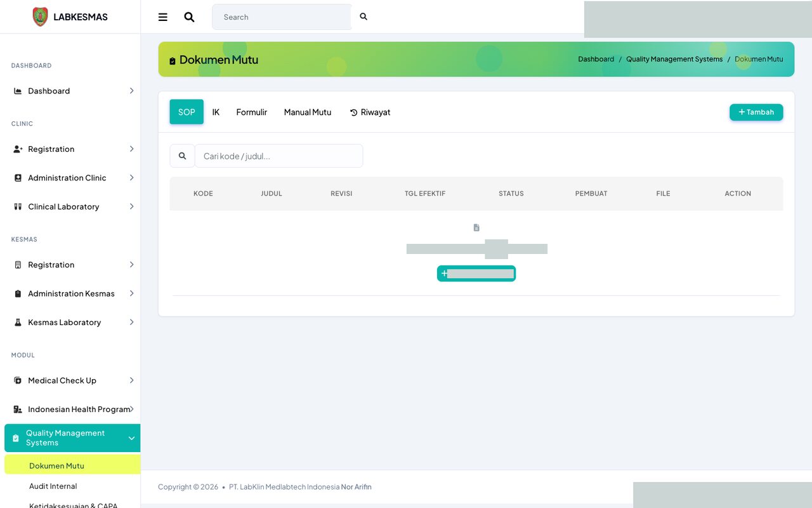Click the Clinic Registration user-plus icon
This screenshot has height=508, width=812.
tap(18, 149)
